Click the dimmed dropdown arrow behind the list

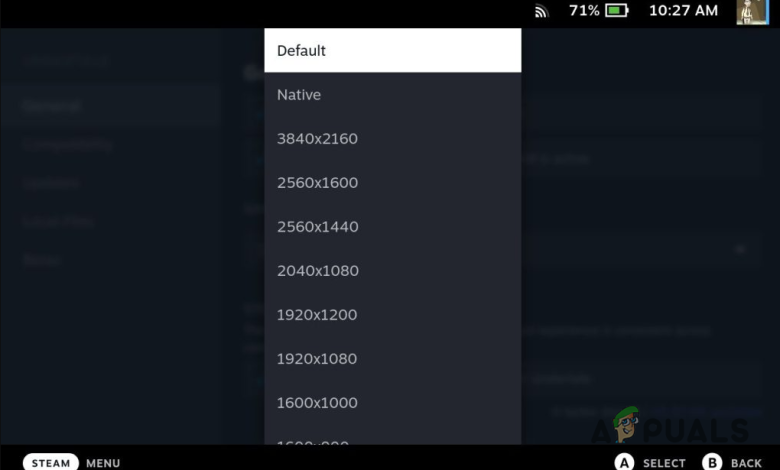point(740,249)
